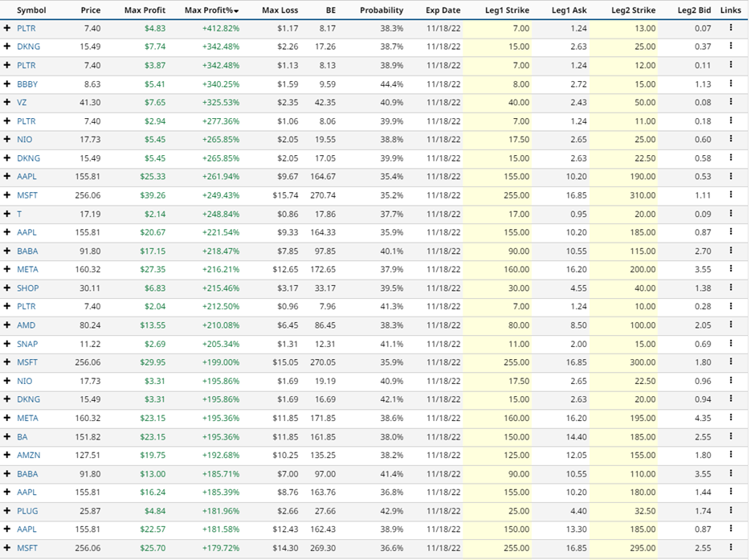Screen dimensions: 755x560
Task: Open links menu for PLTR +212.50% row
Action: (730, 306)
